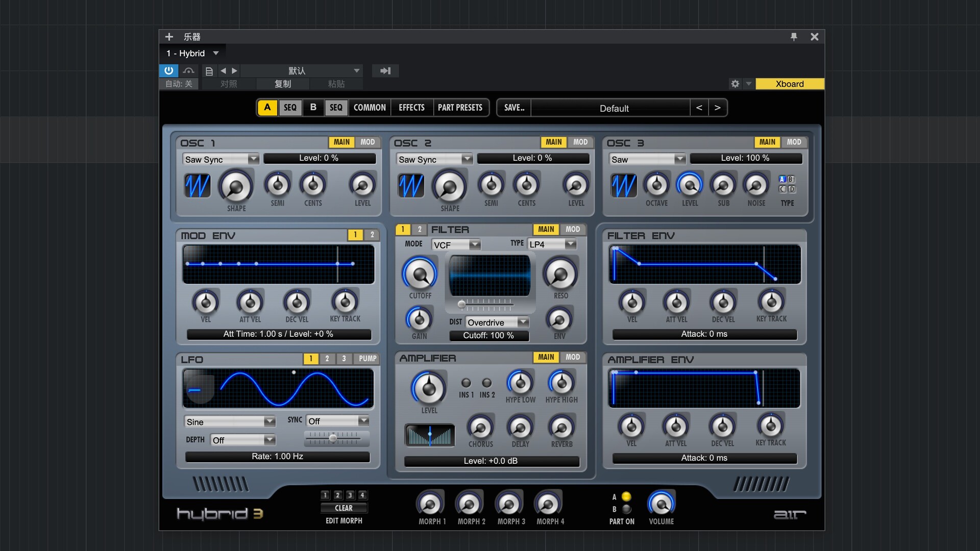Enable INS 1 in Amplifier section

click(465, 383)
